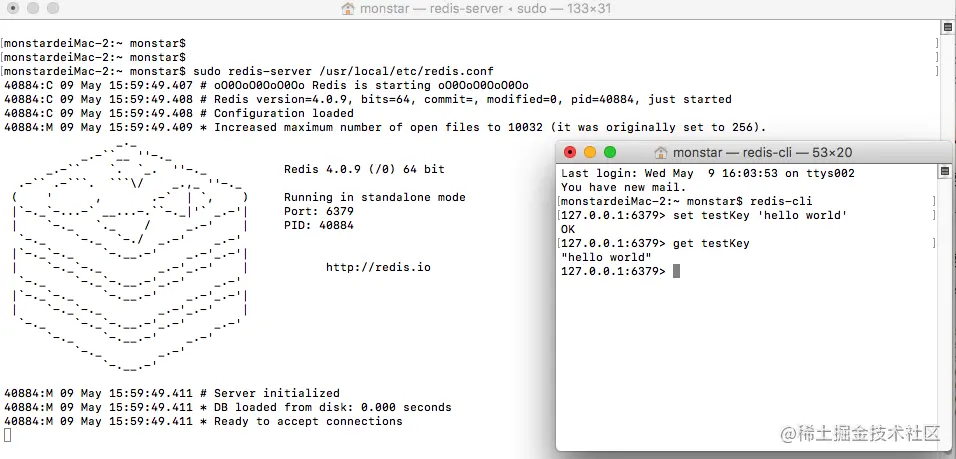The image size is (956, 459).
Task: Click the 'DB loaded from disk' log line
Action: (228, 408)
